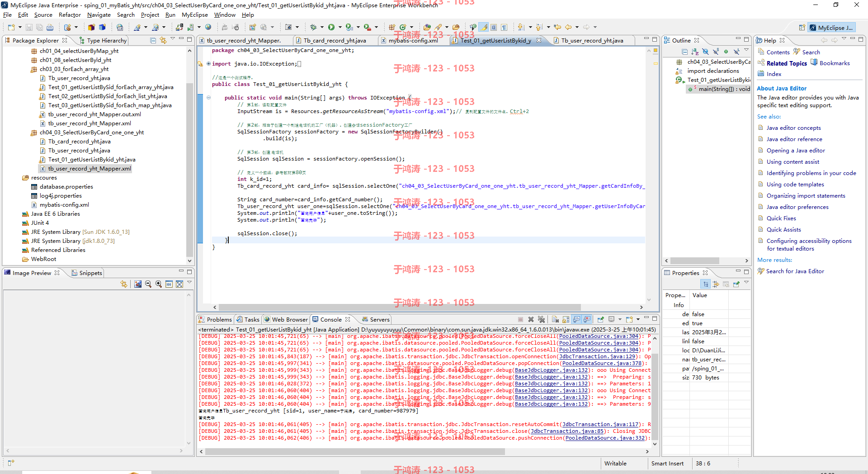Switch to the Type Hierarchy tab
868x474 pixels.
103,40
